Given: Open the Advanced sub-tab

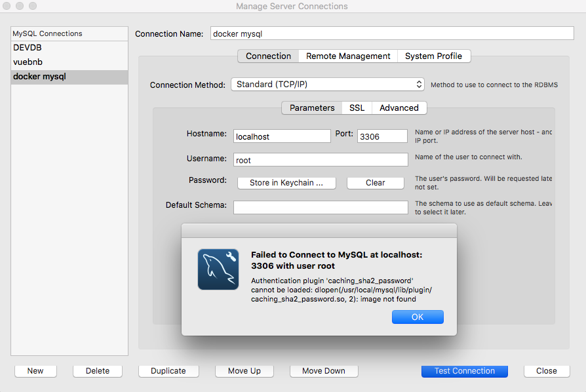Looking at the screenshot, I should 399,108.
